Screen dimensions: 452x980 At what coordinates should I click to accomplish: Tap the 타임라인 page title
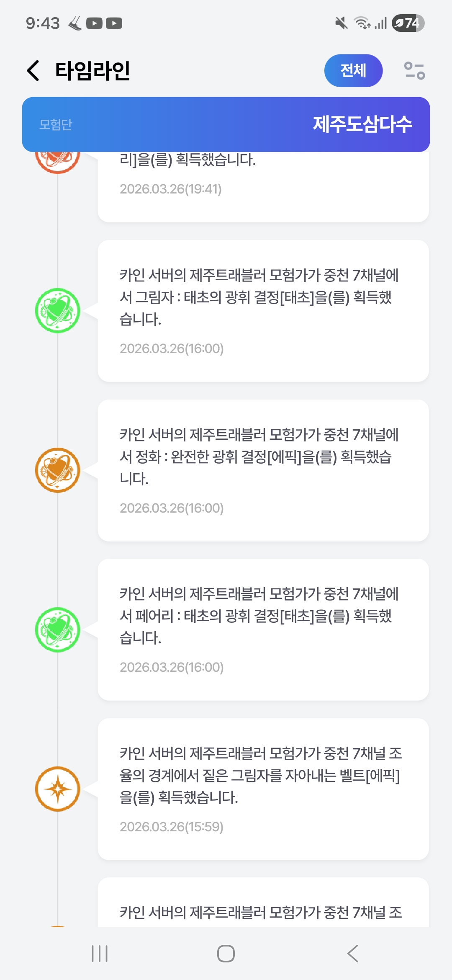(x=92, y=70)
